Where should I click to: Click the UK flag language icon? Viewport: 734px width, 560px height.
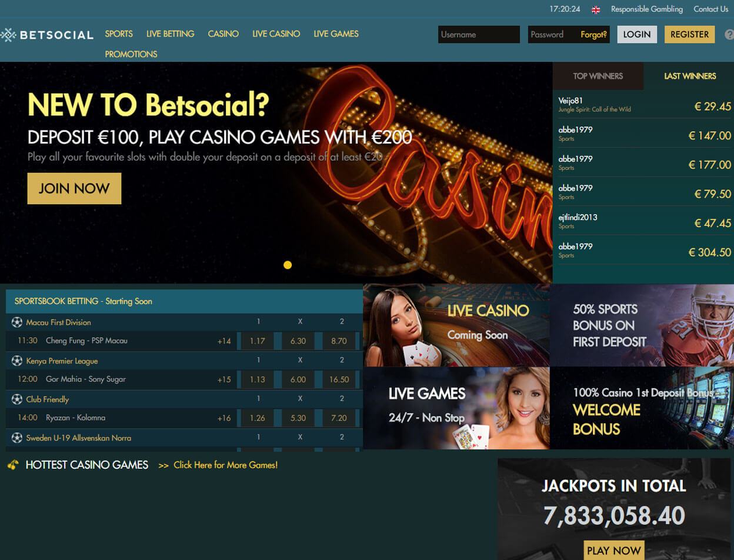596,9
